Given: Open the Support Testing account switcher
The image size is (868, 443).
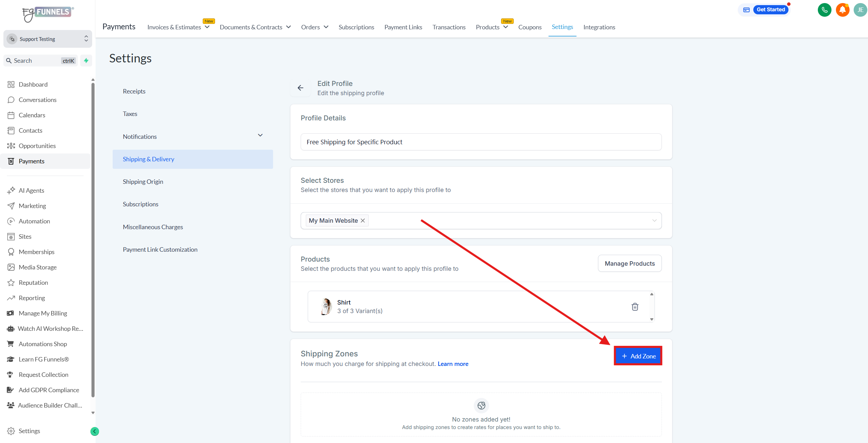Looking at the screenshot, I should pos(48,39).
